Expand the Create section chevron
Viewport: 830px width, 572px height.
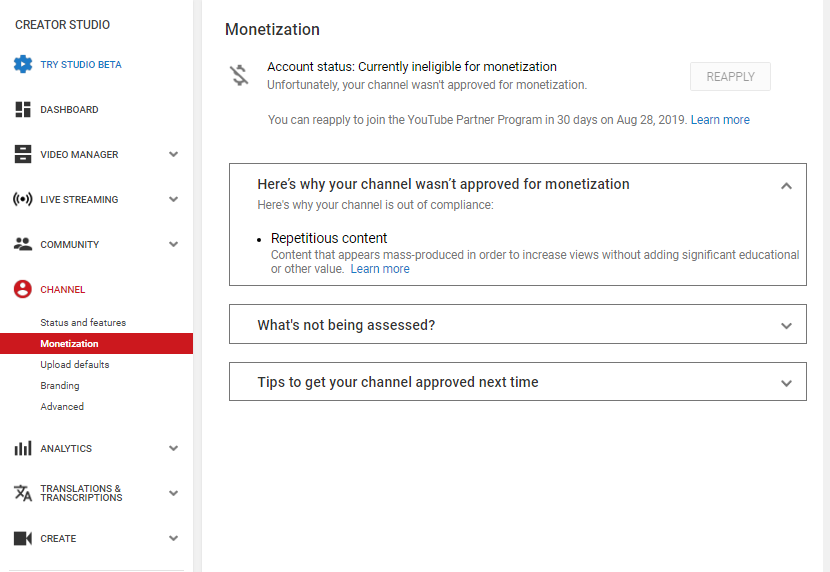pos(174,538)
